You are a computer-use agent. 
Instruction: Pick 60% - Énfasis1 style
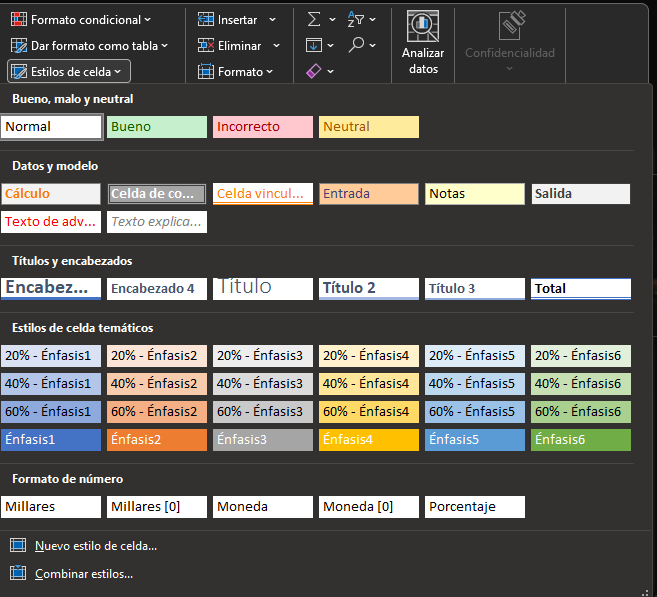click(x=51, y=412)
